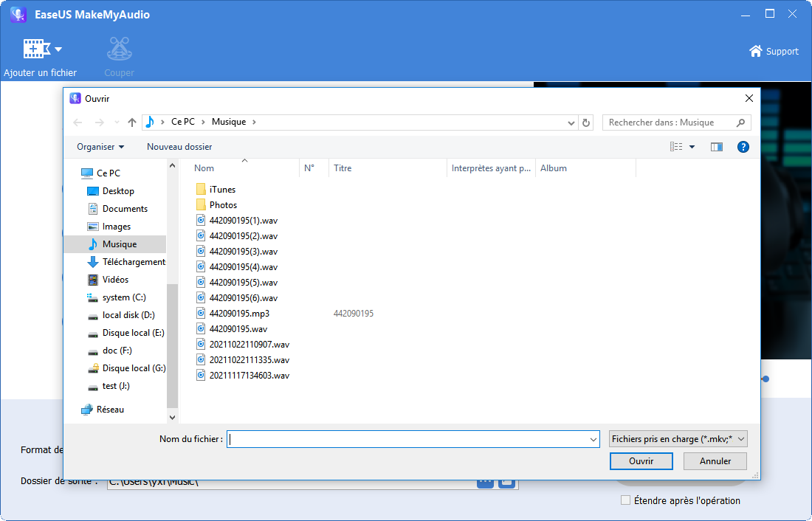Select file 442090195(3).wav
Viewport: 812px width, 521px height.
pos(237,252)
